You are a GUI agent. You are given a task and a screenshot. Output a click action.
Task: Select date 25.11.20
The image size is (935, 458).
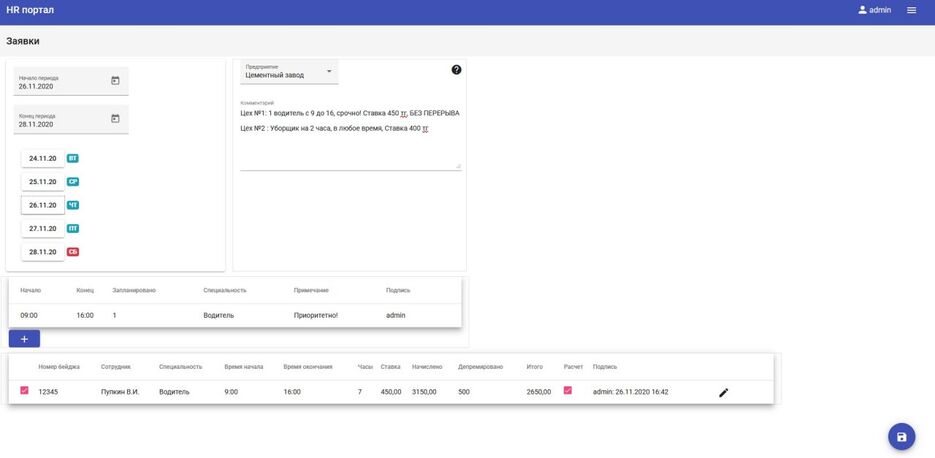pos(43,182)
